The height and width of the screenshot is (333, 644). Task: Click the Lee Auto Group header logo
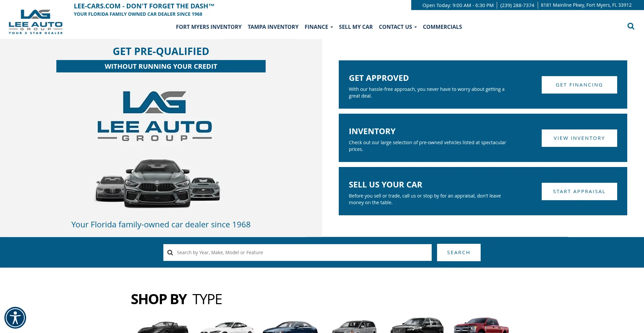point(36,22)
